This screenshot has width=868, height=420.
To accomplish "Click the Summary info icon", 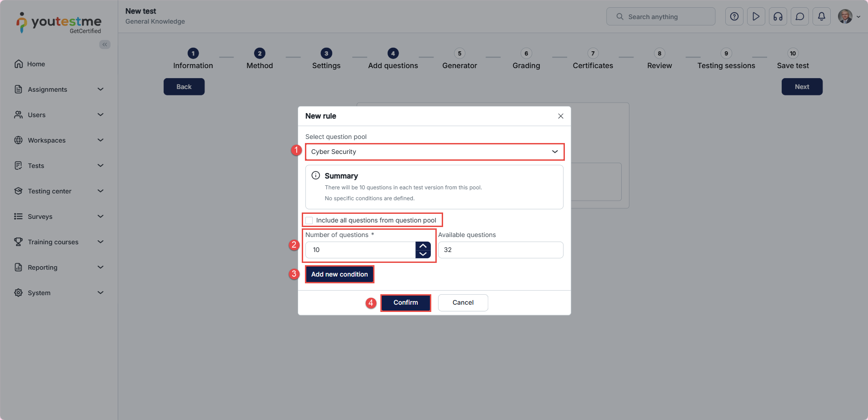I will pyautogui.click(x=315, y=175).
